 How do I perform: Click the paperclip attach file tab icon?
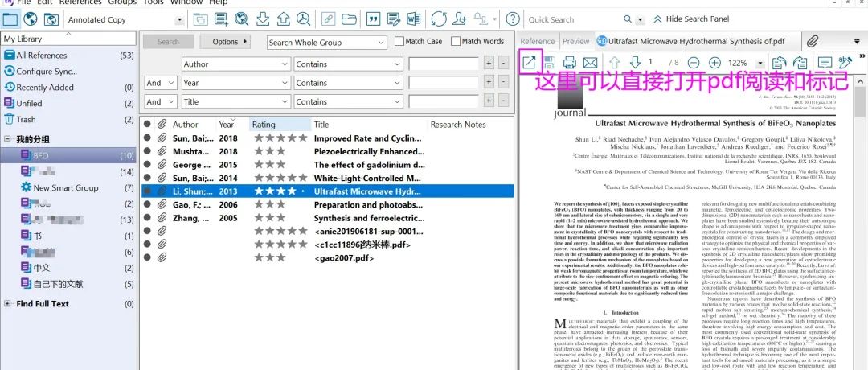click(x=812, y=41)
